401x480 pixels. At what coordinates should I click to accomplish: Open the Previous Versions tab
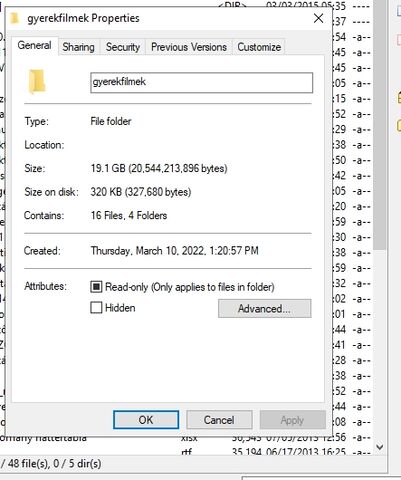(x=189, y=47)
